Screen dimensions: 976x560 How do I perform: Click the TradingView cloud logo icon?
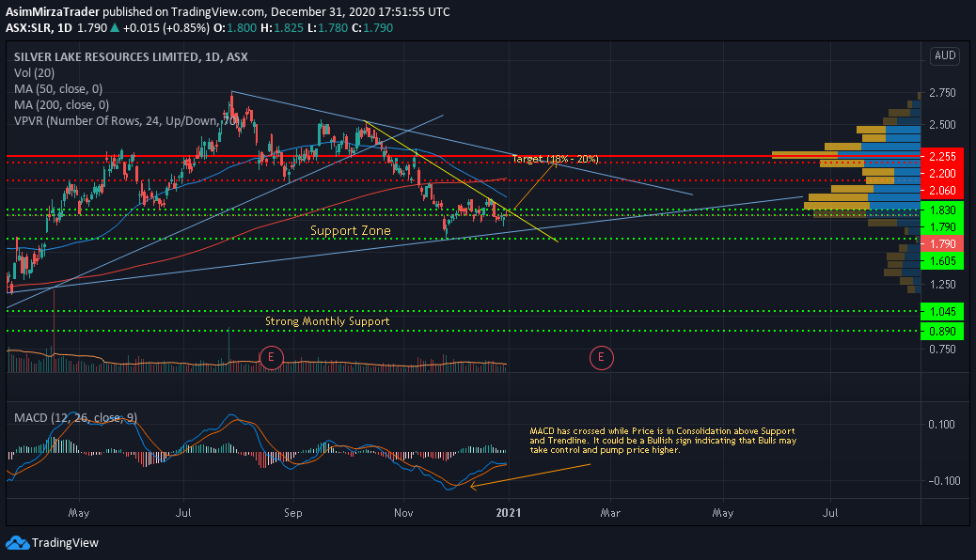pyautogui.click(x=18, y=543)
